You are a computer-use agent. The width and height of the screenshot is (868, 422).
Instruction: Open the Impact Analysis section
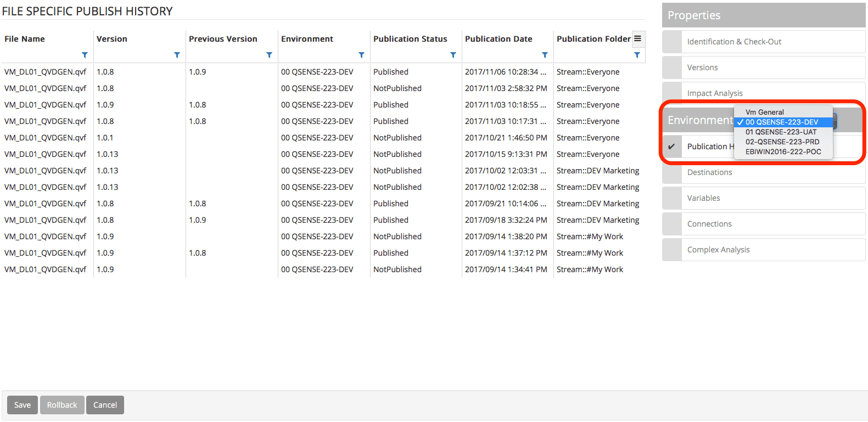click(715, 93)
